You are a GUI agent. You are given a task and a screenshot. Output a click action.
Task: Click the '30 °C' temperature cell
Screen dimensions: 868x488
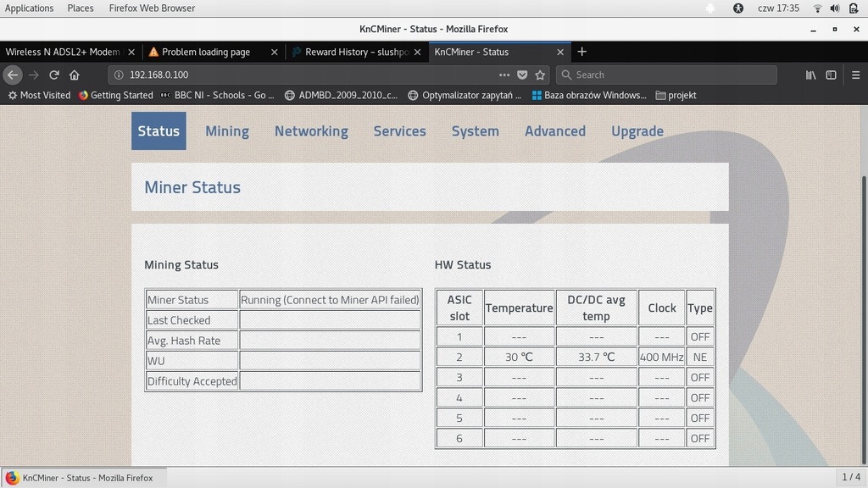(519, 357)
